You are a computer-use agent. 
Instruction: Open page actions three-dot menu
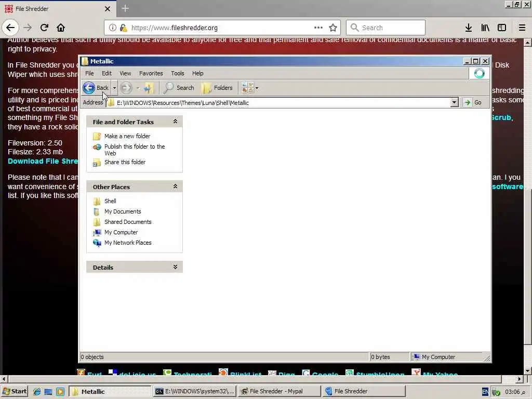point(318,28)
